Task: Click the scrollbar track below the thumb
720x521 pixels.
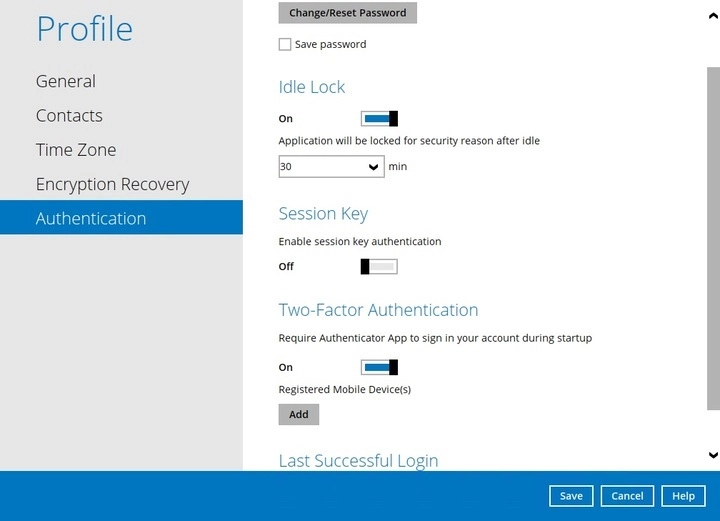Action: click(712, 428)
